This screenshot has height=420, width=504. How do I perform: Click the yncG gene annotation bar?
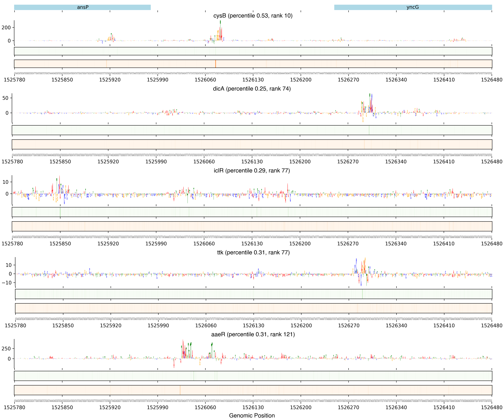coord(413,7)
